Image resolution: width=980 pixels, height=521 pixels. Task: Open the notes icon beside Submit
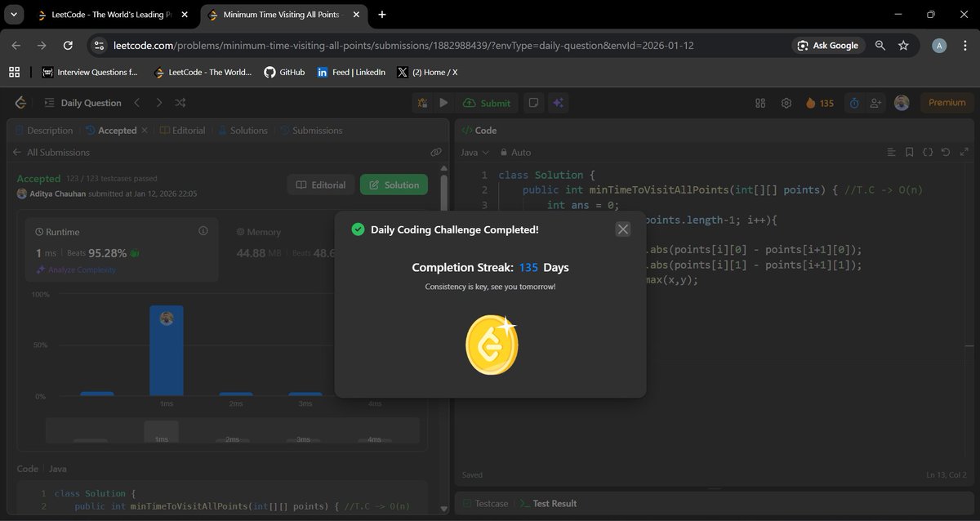point(533,103)
